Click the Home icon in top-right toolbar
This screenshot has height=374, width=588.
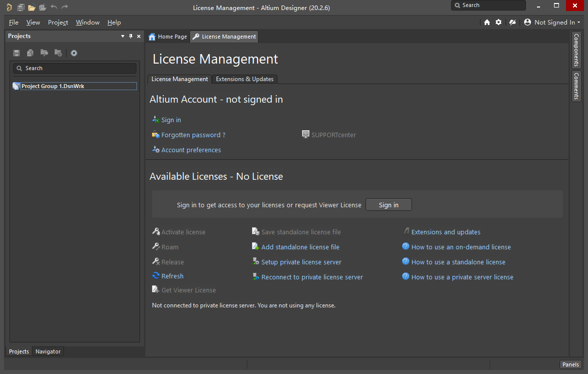pyautogui.click(x=487, y=22)
